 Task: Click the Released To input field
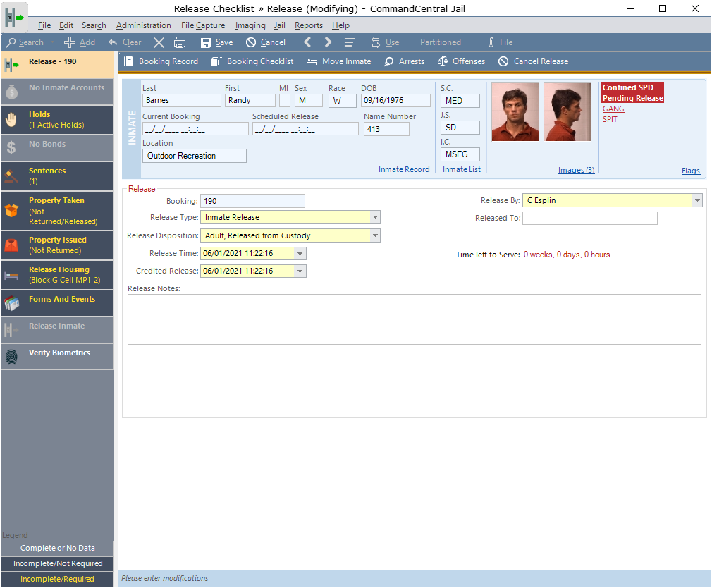point(589,219)
